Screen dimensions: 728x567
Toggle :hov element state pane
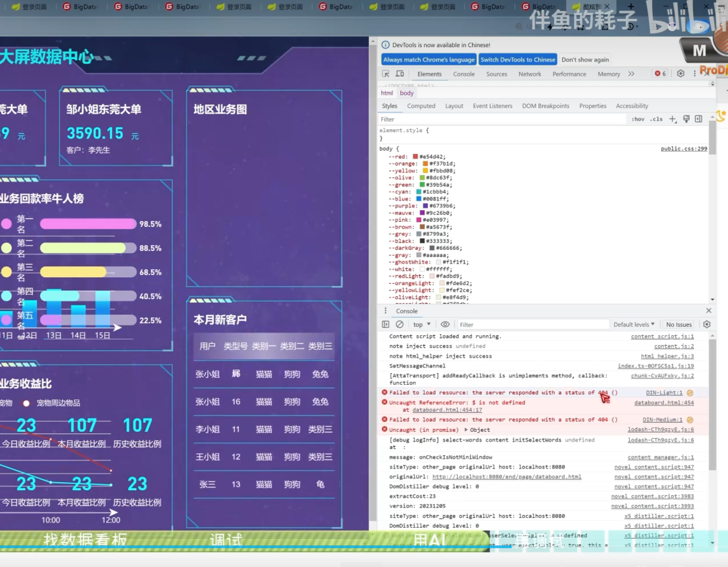point(638,119)
